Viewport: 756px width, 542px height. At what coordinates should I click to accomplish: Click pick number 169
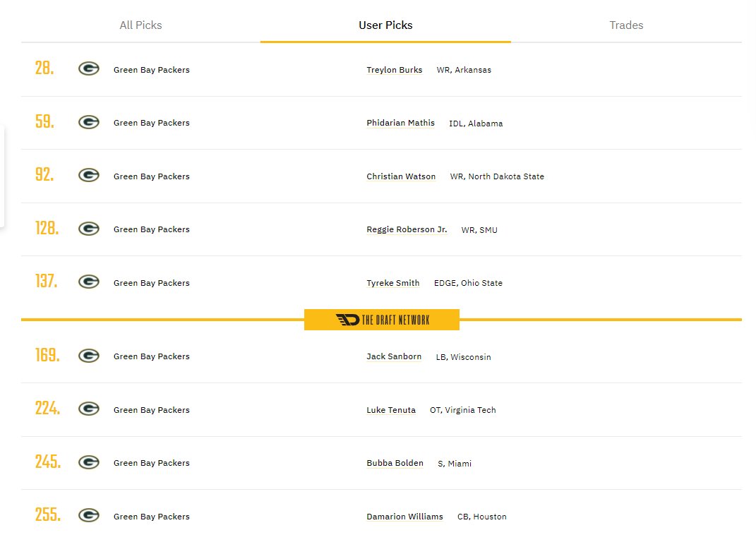coord(47,355)
